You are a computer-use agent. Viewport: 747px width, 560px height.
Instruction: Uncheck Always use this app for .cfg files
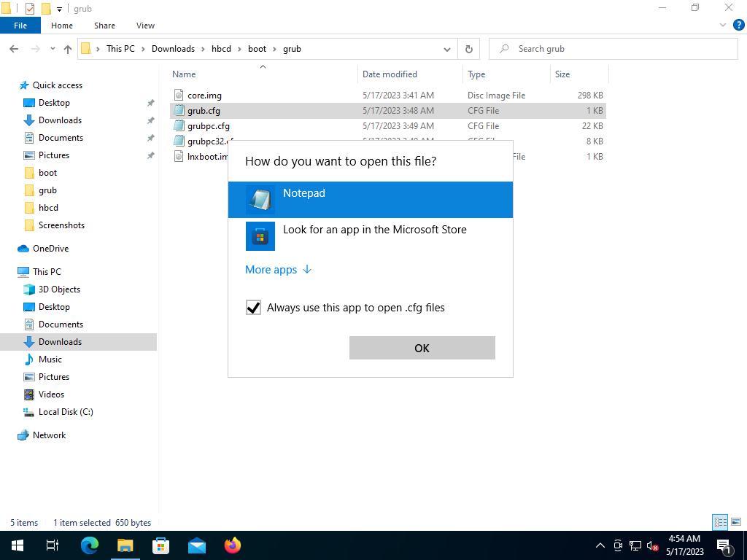coord(253,308)
